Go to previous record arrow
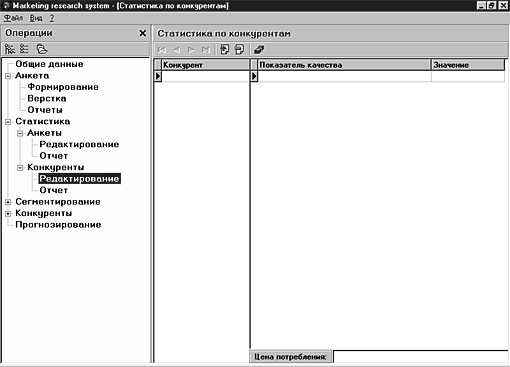Viewport: 510px width, 367px height. [x=177, y=50]
